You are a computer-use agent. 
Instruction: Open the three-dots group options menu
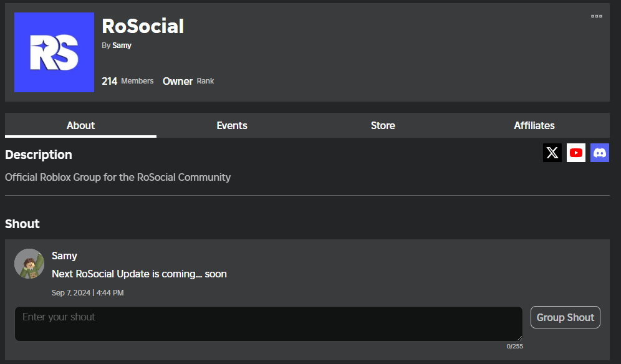[x=597, y=16]
